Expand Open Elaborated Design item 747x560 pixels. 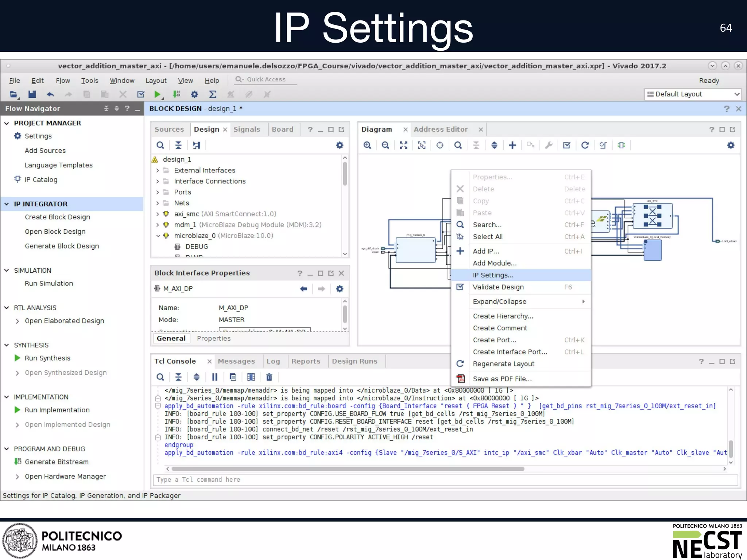[17, 321]
